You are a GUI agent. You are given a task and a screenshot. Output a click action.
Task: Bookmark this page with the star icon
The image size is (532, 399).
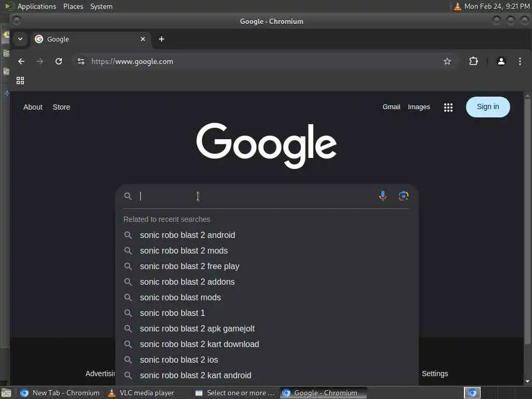click(x=447, y=61)
